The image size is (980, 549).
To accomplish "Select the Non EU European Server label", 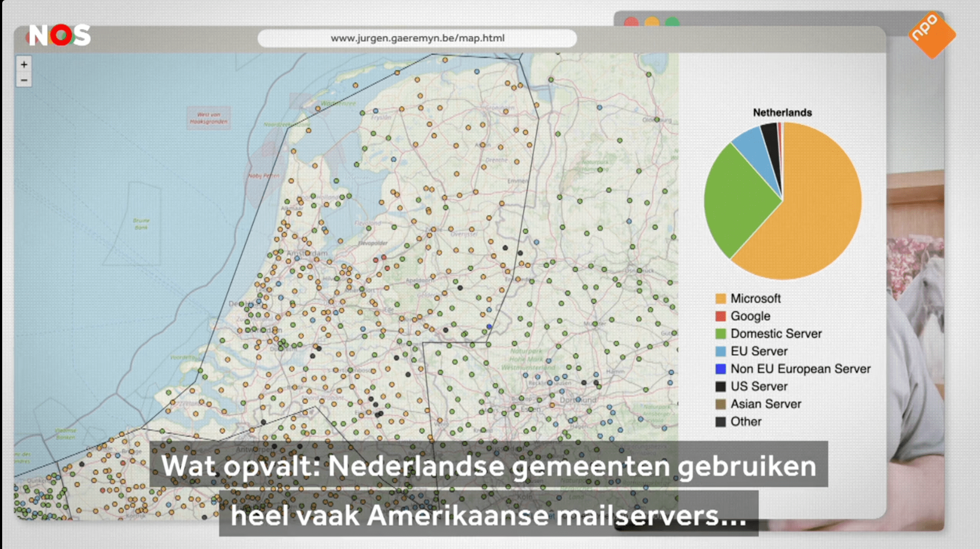I will tap(801, 369).
